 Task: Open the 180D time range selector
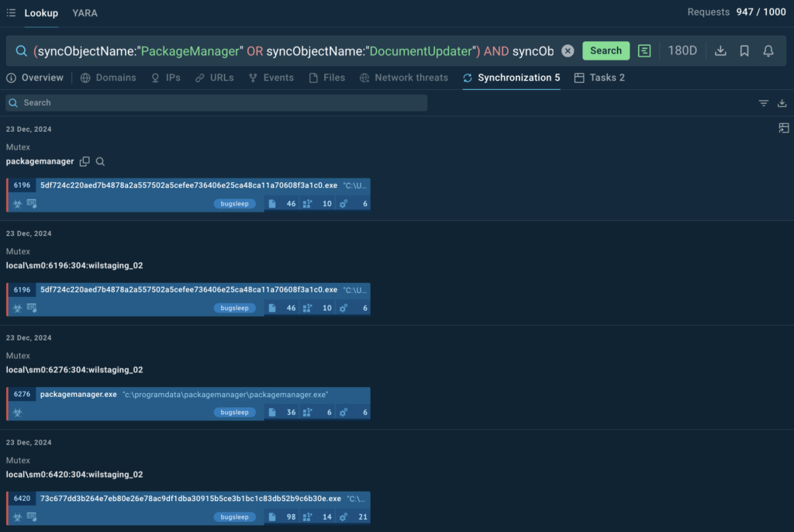click(682, 50)
